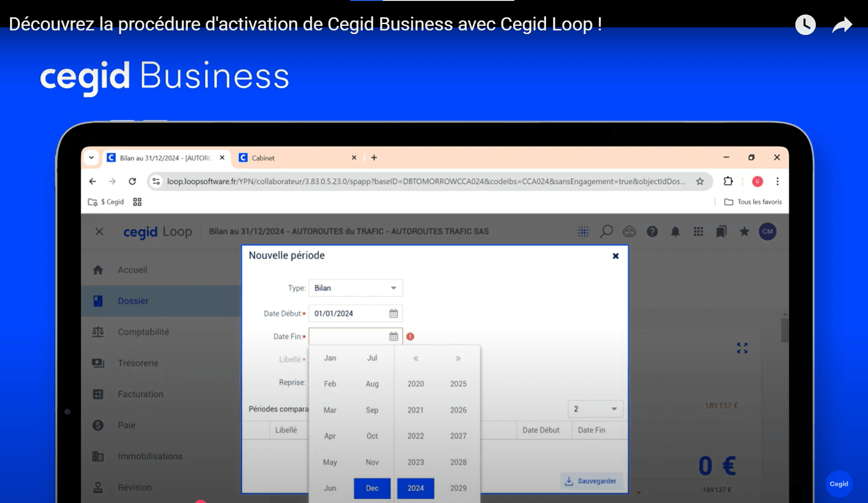Viewport: 868px width, 503px height.
Task: Open the Date Fin calendar icon
Action: [394, 336]
